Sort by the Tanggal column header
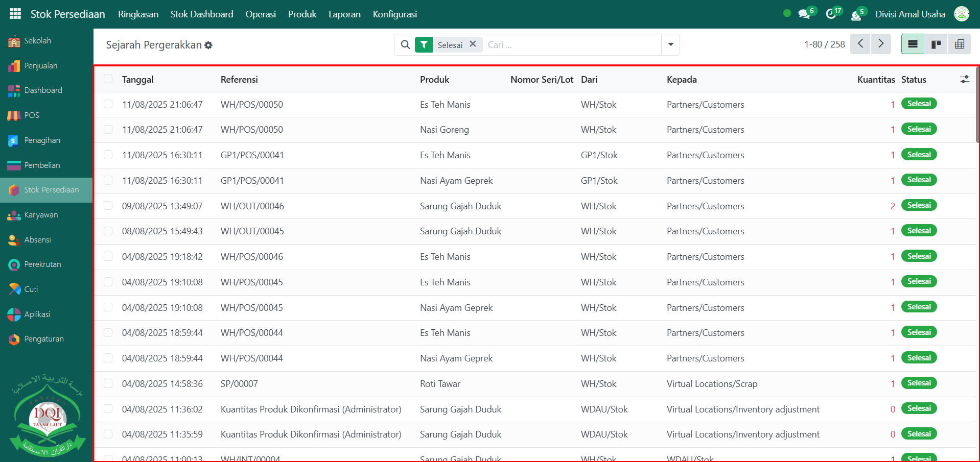 [x=138, y=79]
